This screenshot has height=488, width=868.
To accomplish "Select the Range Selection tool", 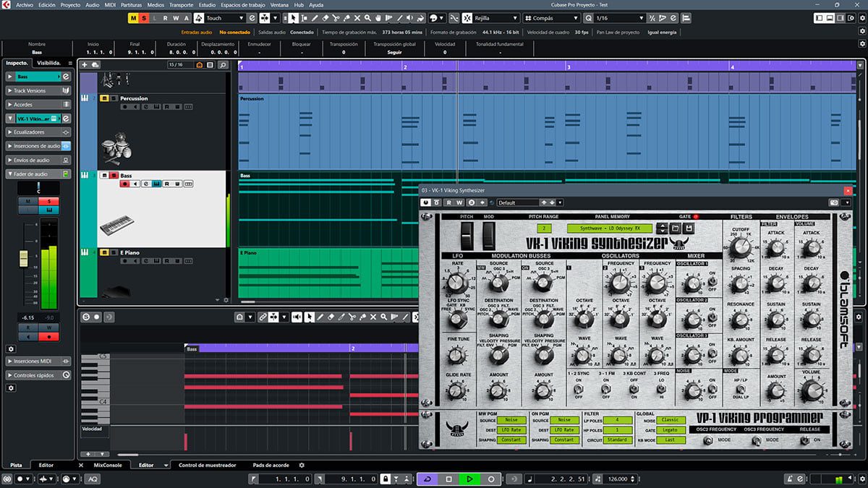I will point(305,17).
